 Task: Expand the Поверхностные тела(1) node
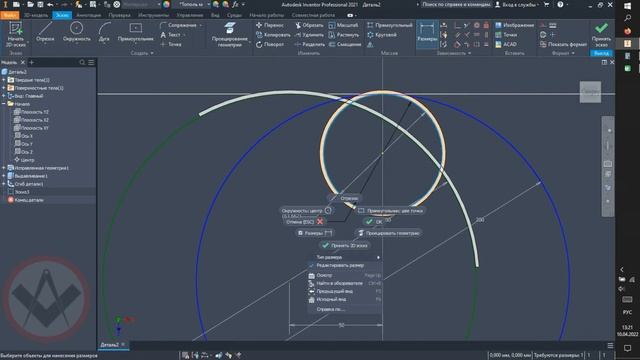point(4,88)
